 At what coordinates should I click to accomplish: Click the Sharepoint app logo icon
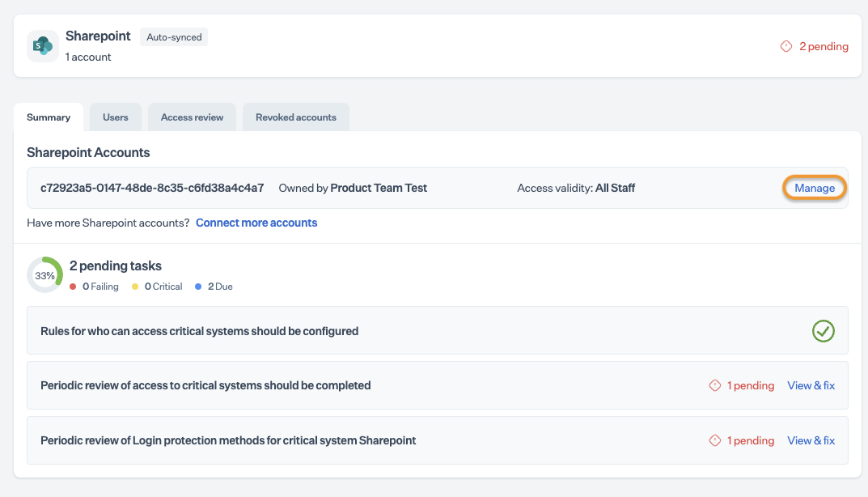tap(42, 46)
